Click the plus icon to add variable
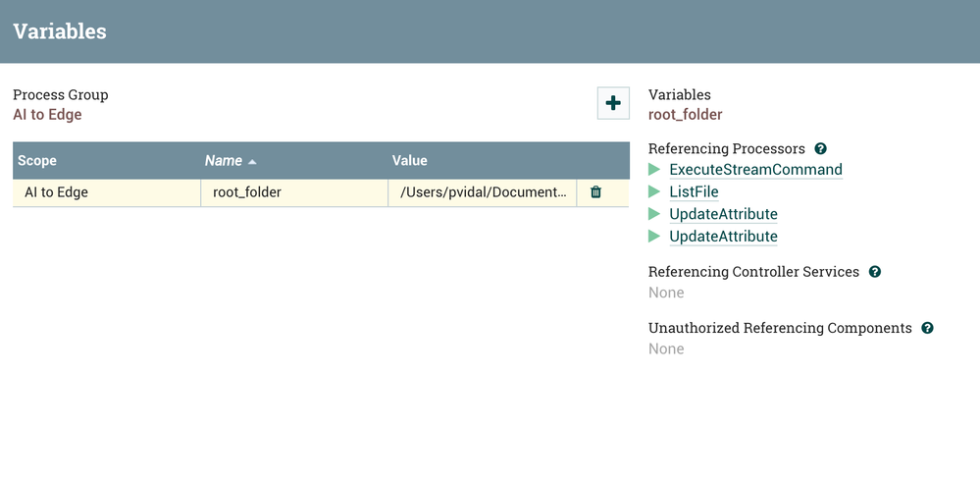This screenshot has width=980, height=484. (613, 103)
